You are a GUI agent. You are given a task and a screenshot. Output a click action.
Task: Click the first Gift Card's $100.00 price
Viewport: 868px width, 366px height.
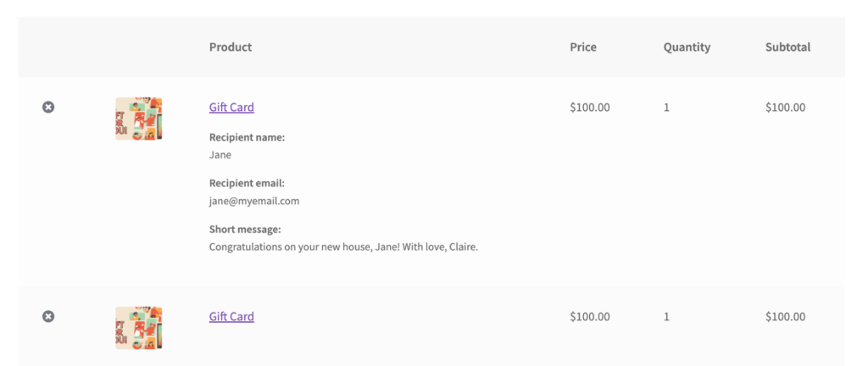(590, 108)
